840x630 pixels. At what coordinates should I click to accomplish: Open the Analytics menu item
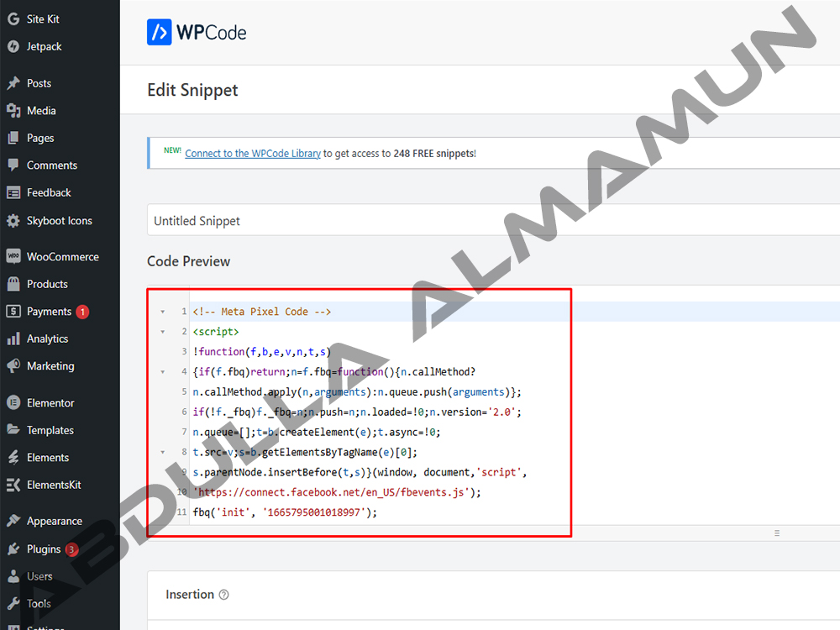[47, 339]
